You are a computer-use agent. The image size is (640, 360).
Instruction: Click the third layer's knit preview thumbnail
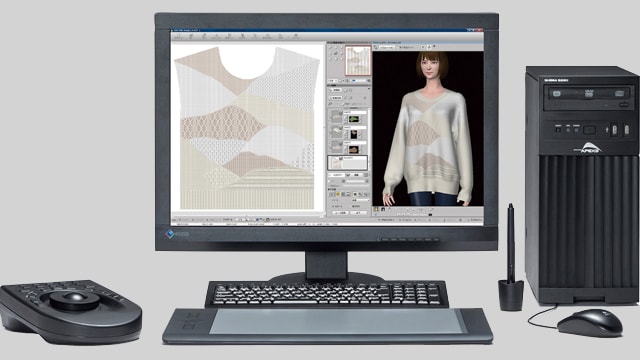coord(337,147)
